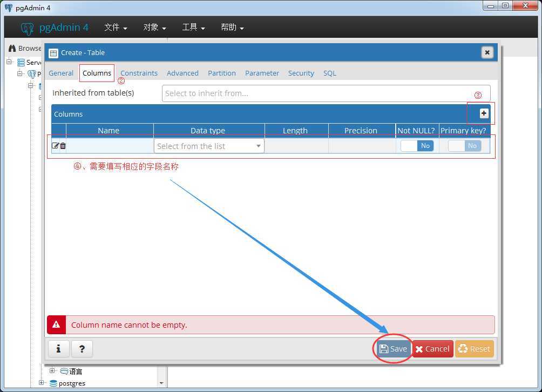542x392 pixels.
Task: Open the 文件 menu
Action: click(x=116, y=28)
